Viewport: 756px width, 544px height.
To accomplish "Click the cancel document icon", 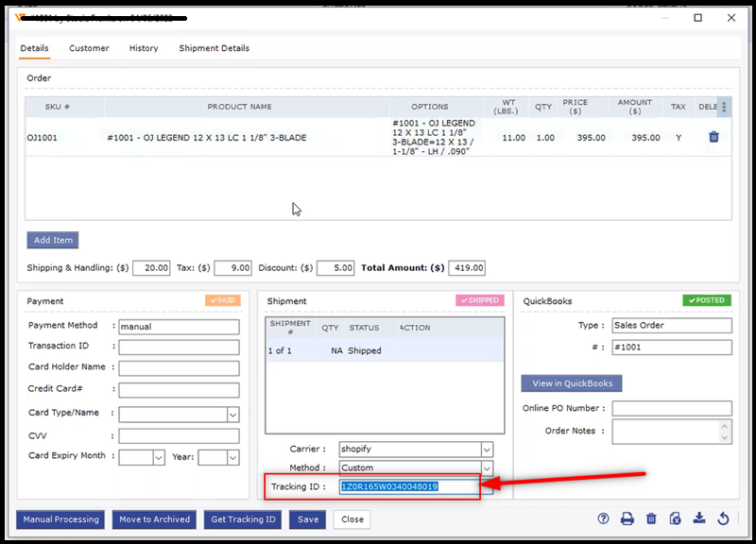I will point(675,518).
